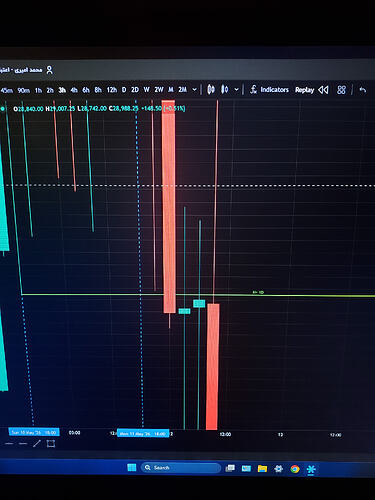Open the layout grid icon
The image size is (375, 500).
pos(341,90)
